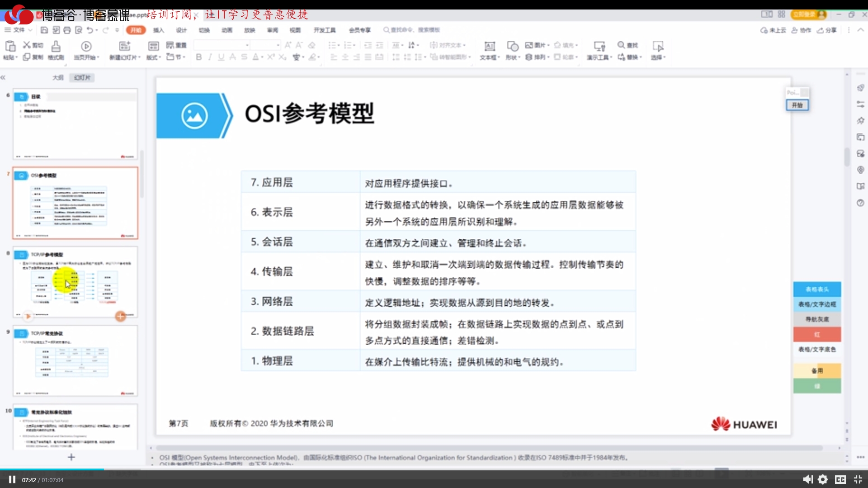Clear formatting with the eraser icon
The height and width of the screenshot is (488, 868).
(x=311, y=45)
